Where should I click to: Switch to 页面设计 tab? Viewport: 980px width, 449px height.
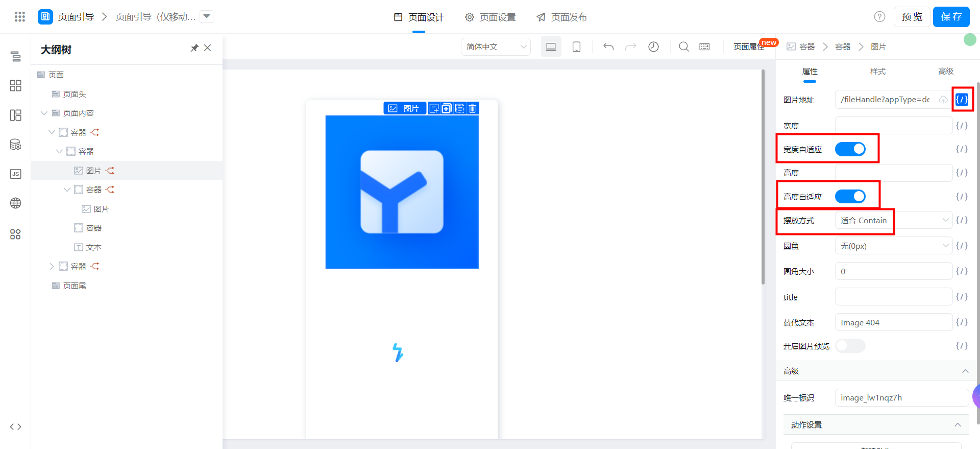pyautogui.click(x=419, y=17)
